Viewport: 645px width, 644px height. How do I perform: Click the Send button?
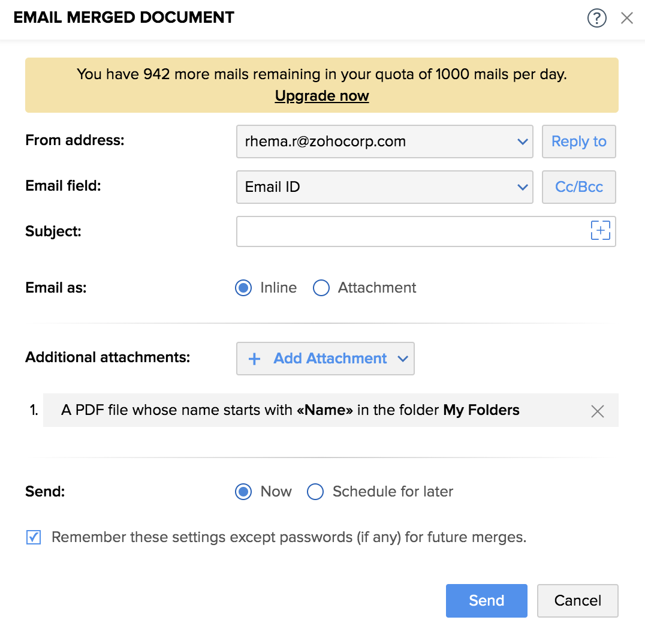point(486,600)
